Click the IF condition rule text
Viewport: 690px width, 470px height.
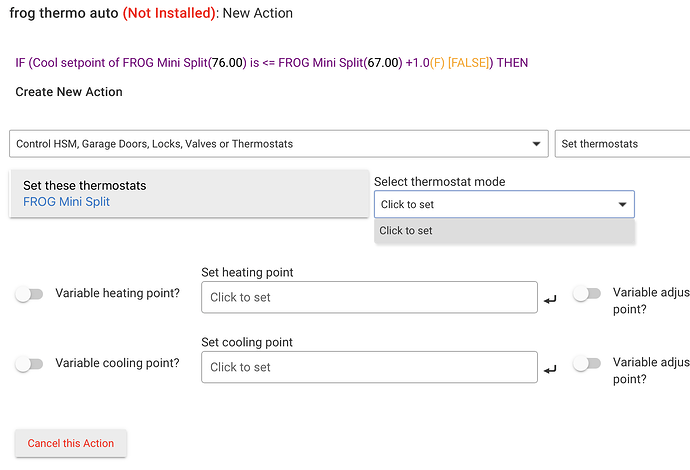click(x=271, y=62)
